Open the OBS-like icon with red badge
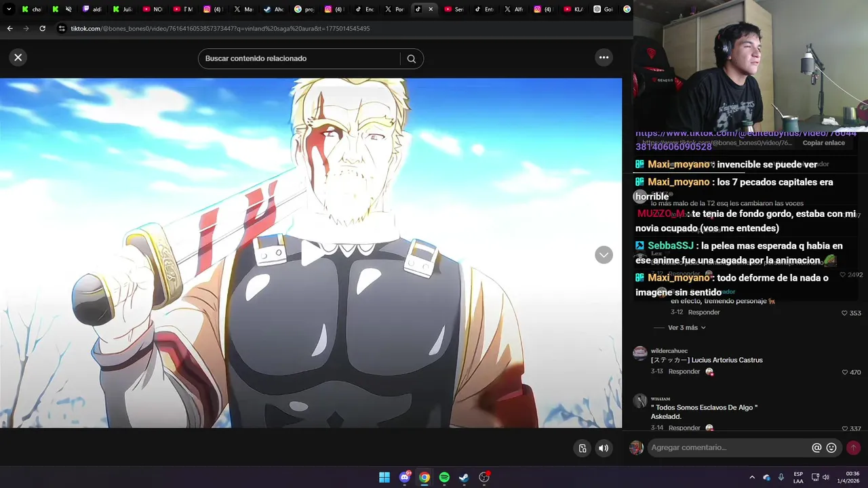This screenshot has height=488, width=868. click(484, 477)
